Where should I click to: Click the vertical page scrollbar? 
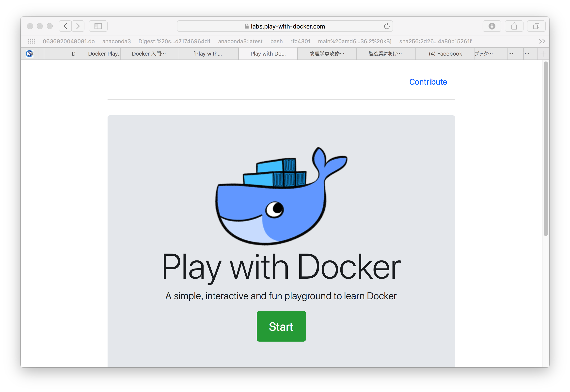pyautogui.click(x=546, y=149)
